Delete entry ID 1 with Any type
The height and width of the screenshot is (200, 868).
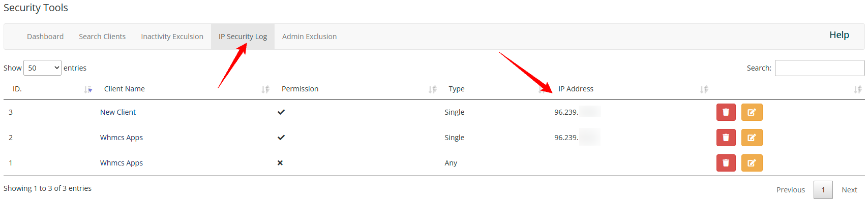click(726, 163)
